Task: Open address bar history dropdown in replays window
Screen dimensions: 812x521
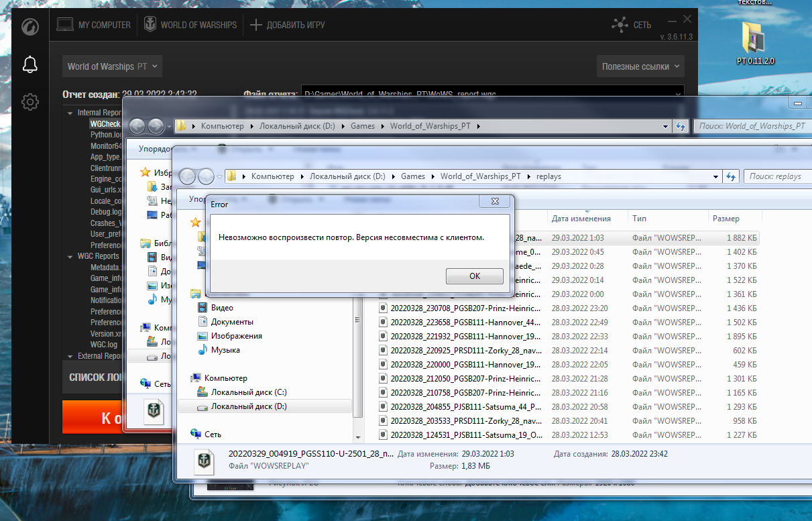Action: click(715, 176)
